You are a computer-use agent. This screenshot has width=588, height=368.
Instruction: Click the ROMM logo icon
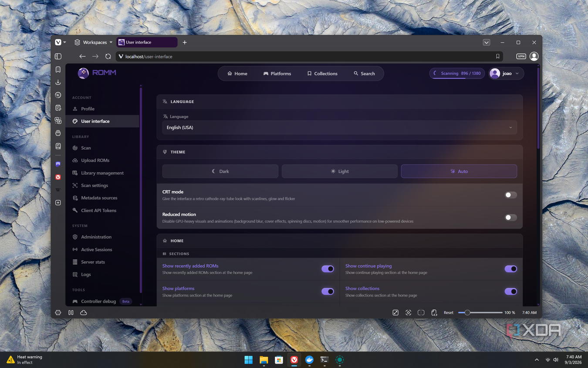click(x=83, y=73)
